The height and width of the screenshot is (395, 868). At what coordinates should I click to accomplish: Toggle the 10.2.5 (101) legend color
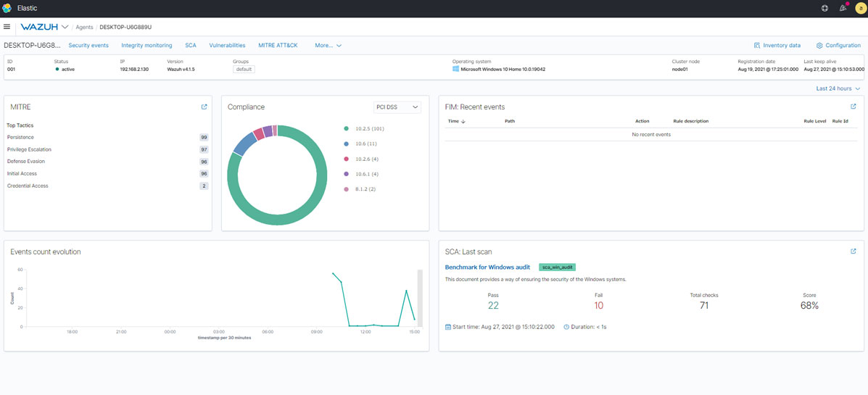pos(346,128)
